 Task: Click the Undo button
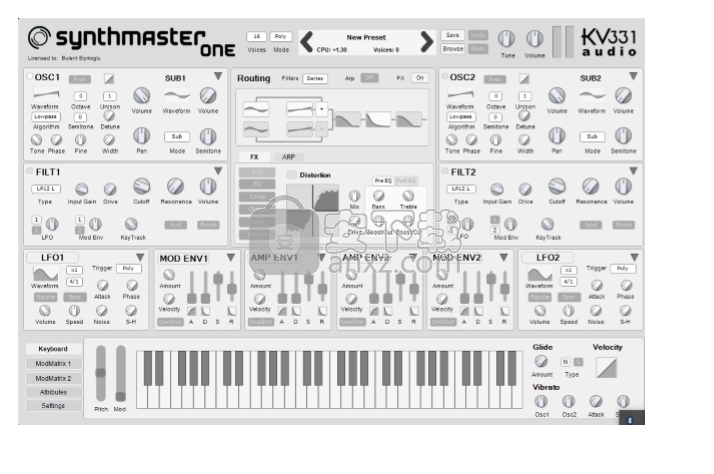click(478, 35)
